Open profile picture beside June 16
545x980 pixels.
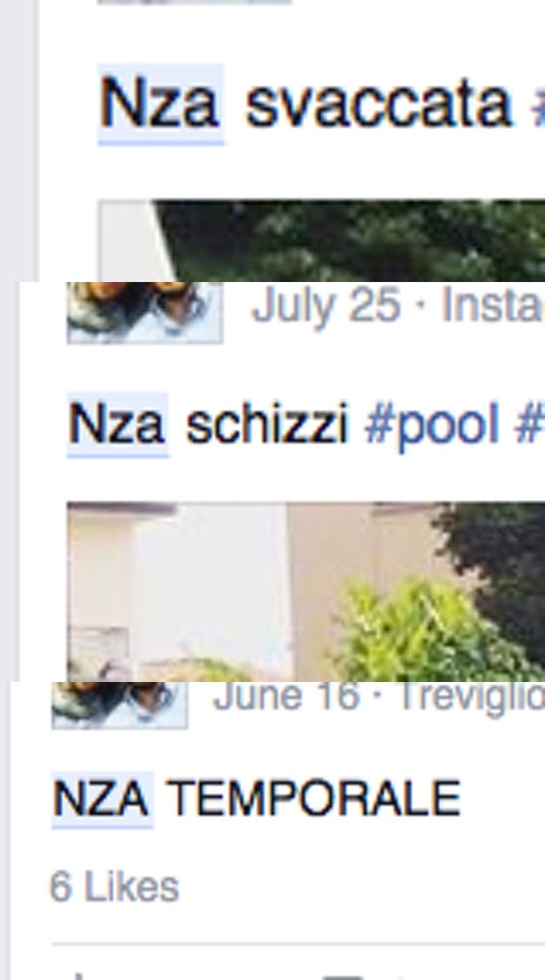pos(120,705)
